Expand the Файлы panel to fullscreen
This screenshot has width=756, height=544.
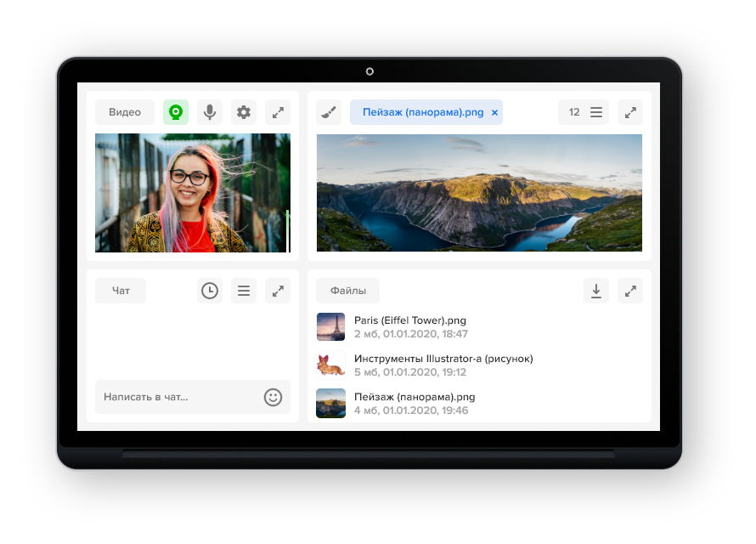tap(630, 291)
